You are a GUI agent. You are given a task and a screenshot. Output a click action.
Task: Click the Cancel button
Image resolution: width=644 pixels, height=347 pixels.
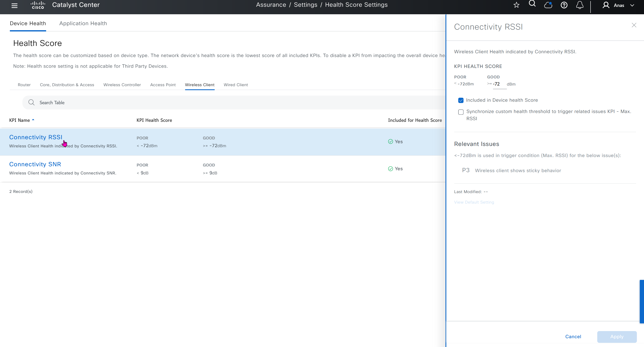[x=573, y=337]
